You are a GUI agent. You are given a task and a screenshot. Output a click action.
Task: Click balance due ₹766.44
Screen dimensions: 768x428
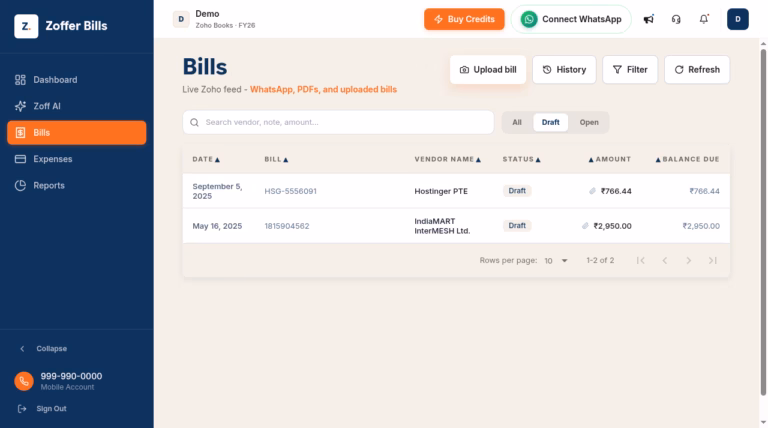(x=704, y=191)
